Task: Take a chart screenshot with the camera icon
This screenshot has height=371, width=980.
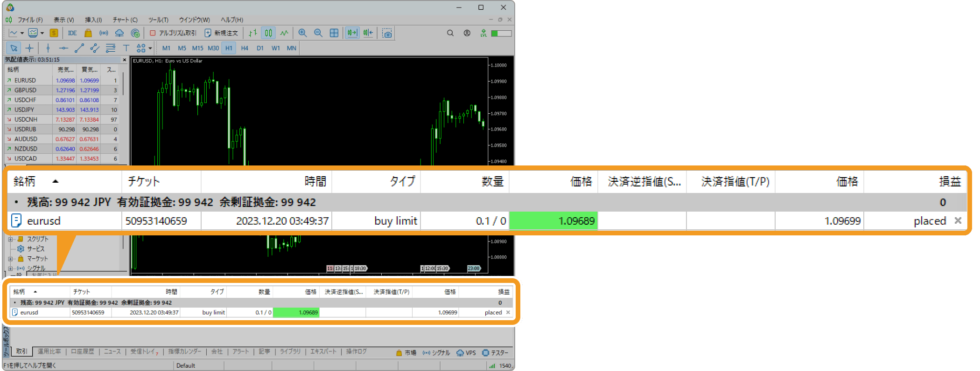Action: [x=387, y=33]
